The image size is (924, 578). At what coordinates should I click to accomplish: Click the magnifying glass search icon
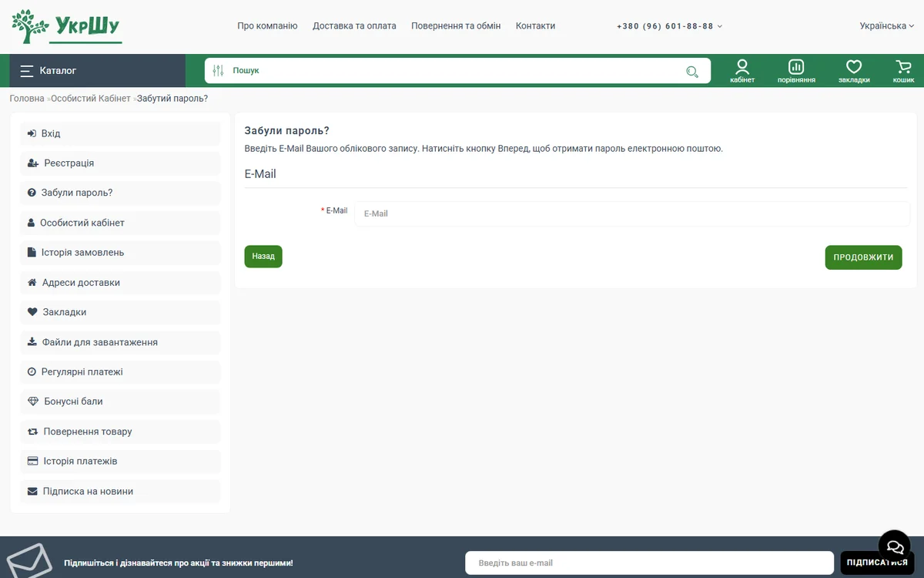click(x=692, y=72)
